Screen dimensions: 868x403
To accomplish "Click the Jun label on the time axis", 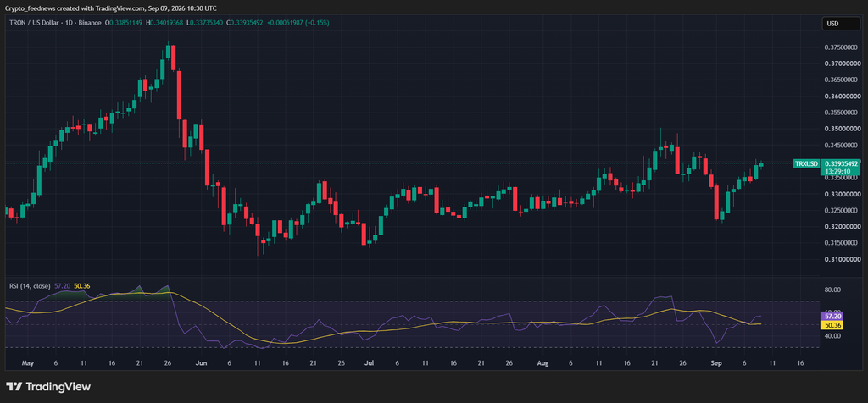I will [202, 364].
